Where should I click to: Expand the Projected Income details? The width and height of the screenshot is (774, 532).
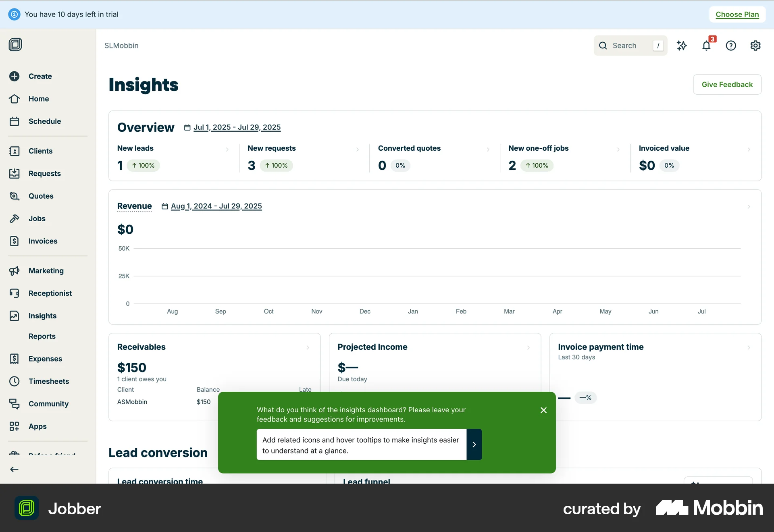(528, 348)
